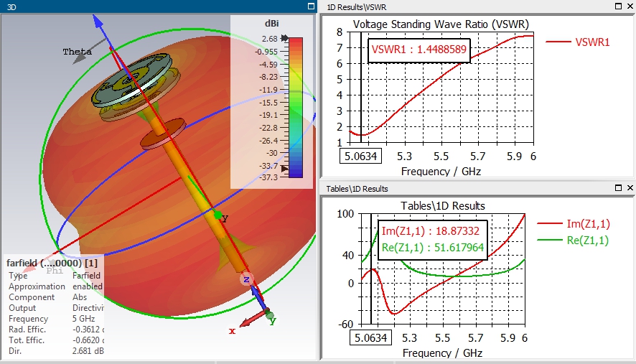This screenshot has height=364, width=636.
Task: Click the Frequency / GHz label under Tables plot
Action: tap(442, 353)
